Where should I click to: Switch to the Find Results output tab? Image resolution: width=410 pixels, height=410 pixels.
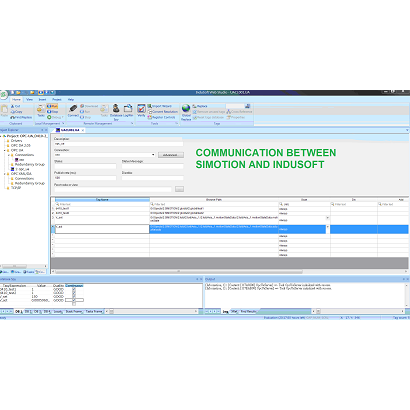click(x=248, y=311)
